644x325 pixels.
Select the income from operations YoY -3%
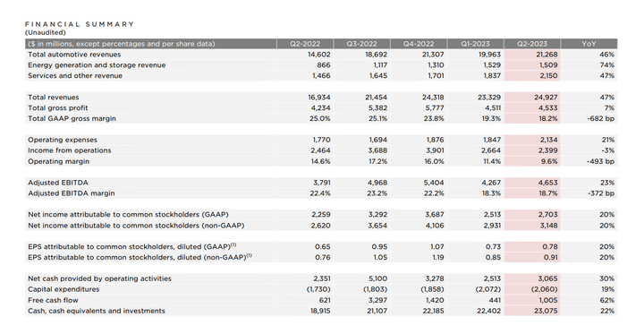607,150
